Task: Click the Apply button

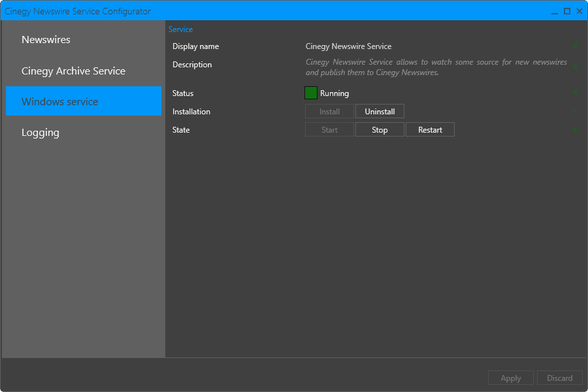Action: point(511,378)
